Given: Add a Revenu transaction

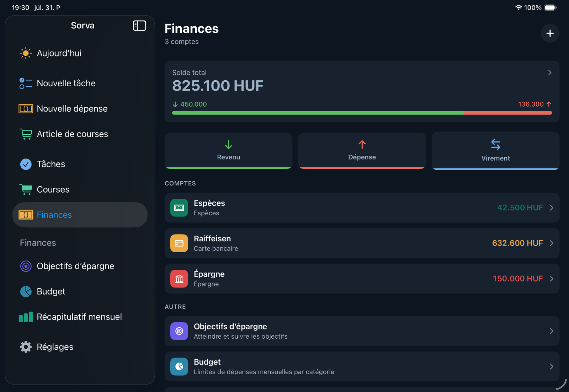Looking at the screenshot, I should (x=229, y=151).
